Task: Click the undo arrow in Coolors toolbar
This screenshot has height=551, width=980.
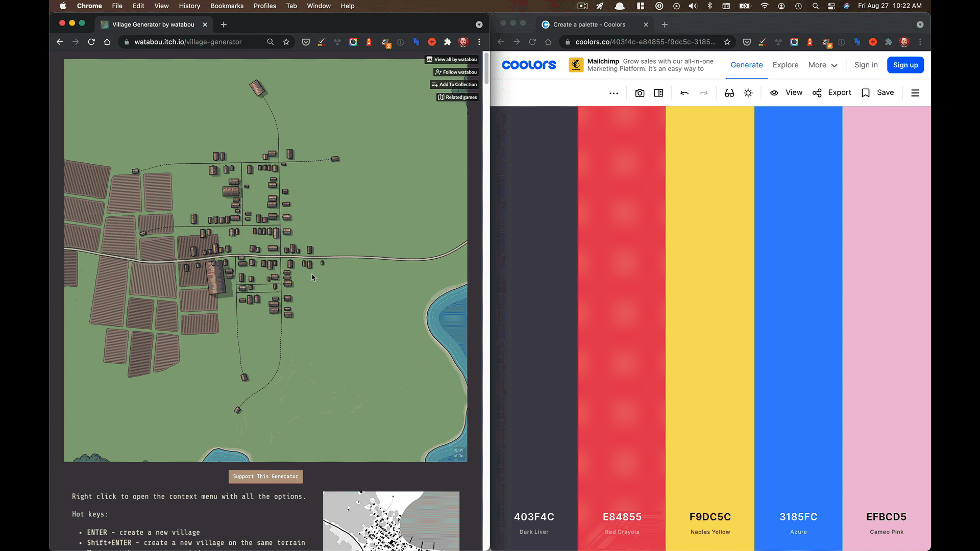Action: [x=684, y=93]
